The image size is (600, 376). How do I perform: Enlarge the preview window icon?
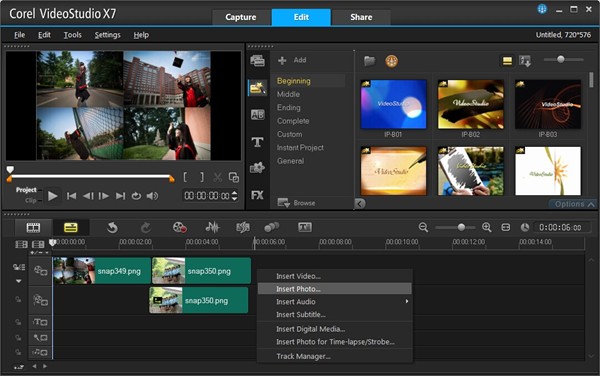click(x=234, y=177)
